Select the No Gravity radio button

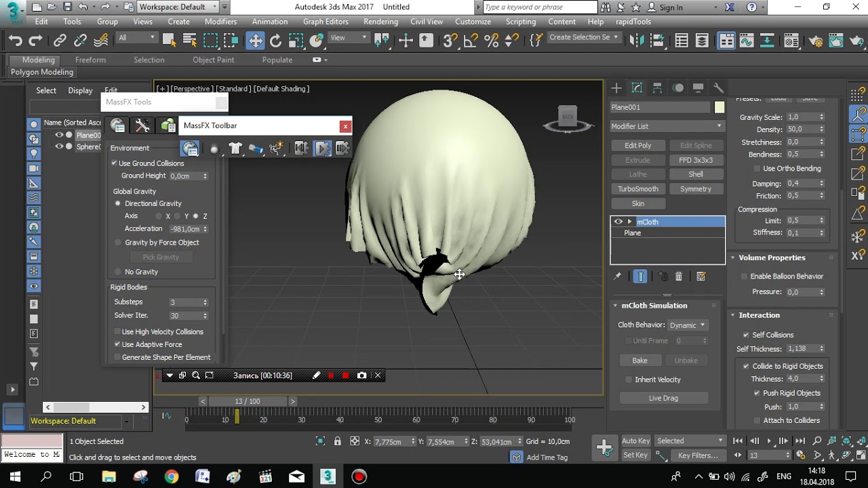(x=118, y=272)
